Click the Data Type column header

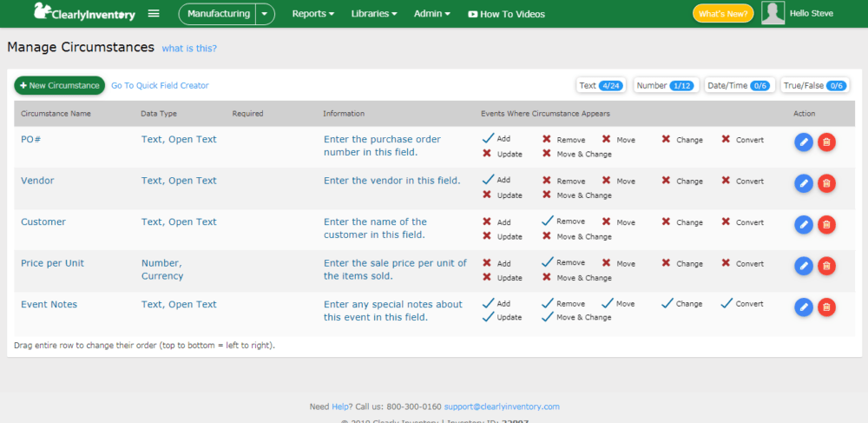point(159,114)
